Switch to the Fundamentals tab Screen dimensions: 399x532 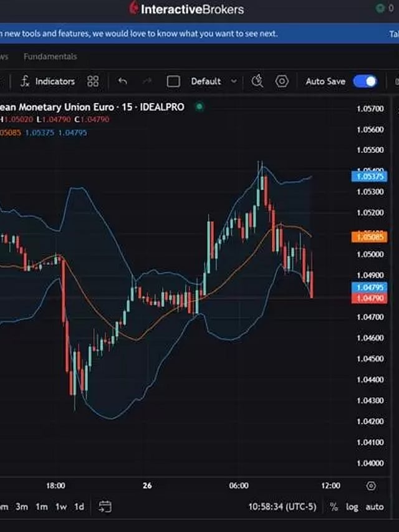50,57
